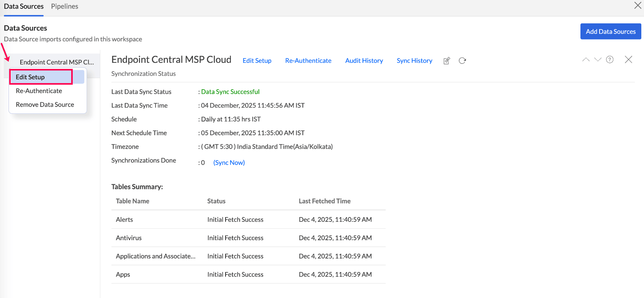Close the Endpoint Central details panel

(x=628, y=59)
